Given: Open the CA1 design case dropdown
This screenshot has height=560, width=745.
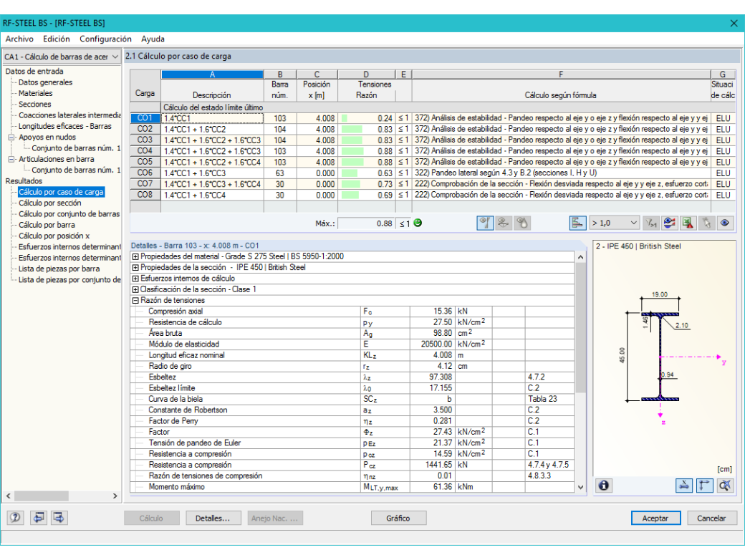Looking at the screenshot, I should (62, 57).
